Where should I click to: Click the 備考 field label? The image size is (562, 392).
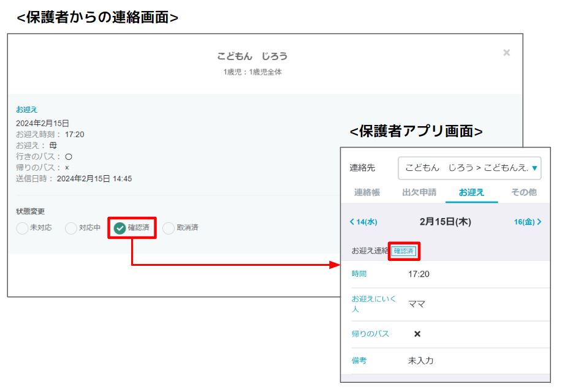(x=359, y=361)
